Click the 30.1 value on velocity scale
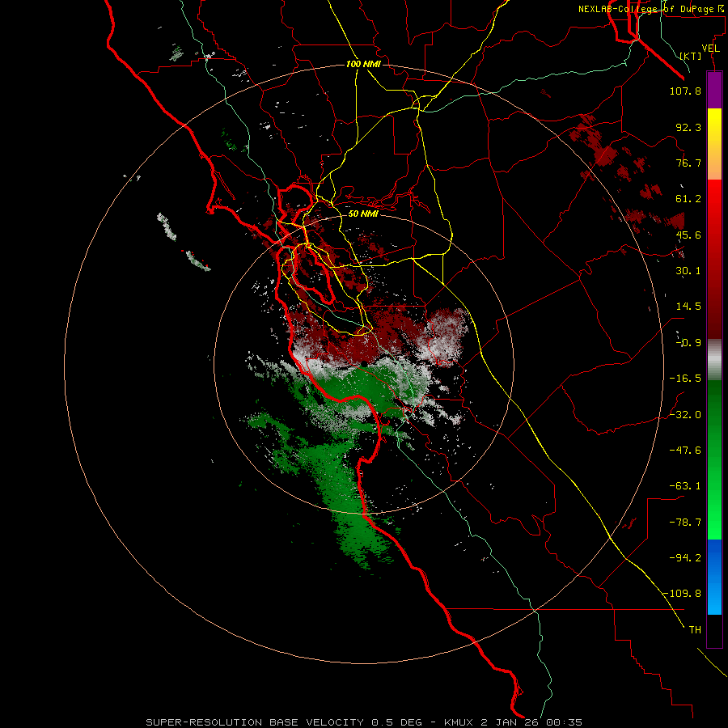 pos(688,271)
